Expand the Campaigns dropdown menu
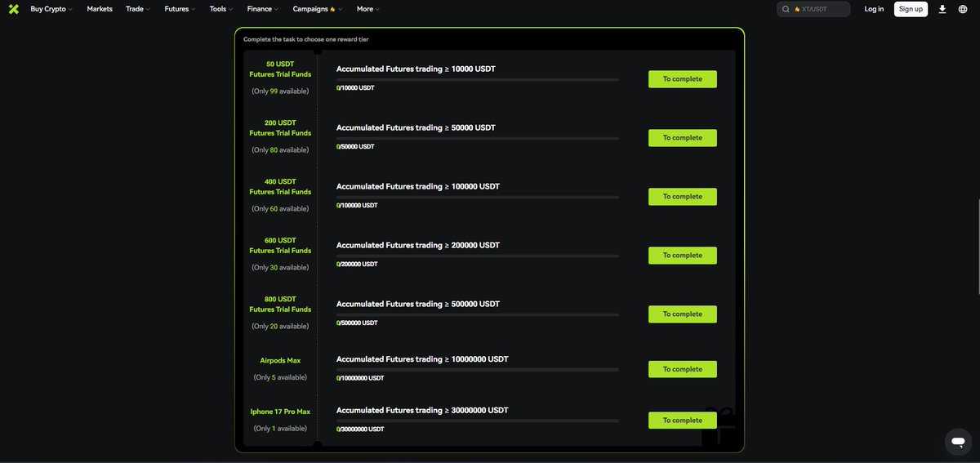This screenshot has height=463, width=980. (318, 9)
